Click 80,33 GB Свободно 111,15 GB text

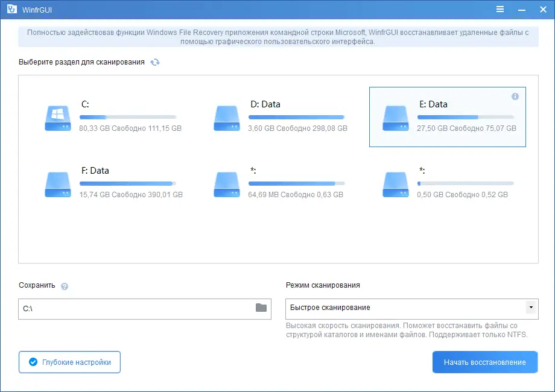coord(130,128)
